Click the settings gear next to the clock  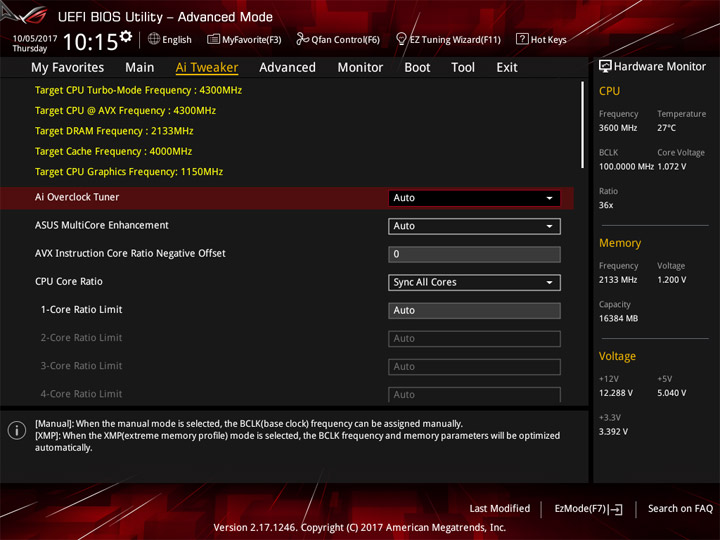(126, 36)
